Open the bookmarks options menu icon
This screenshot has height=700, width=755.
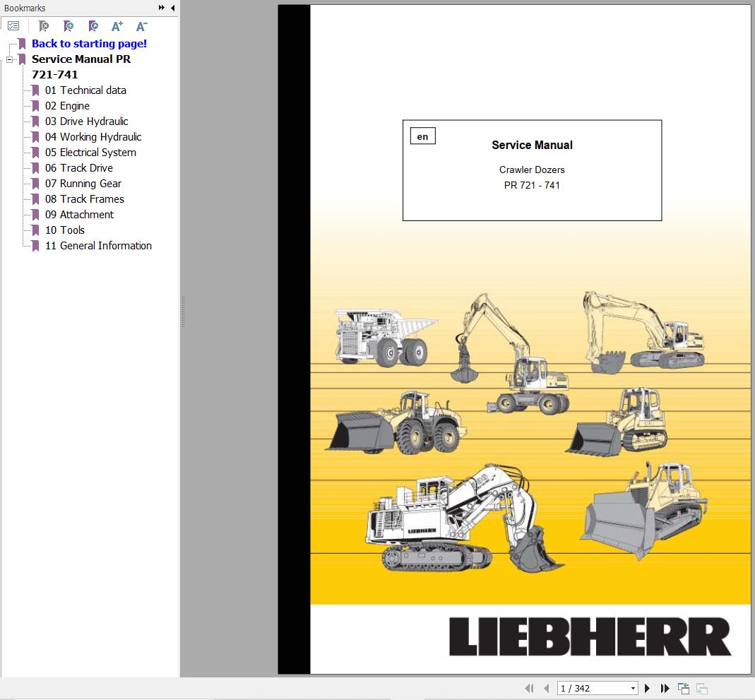(13, 26)
